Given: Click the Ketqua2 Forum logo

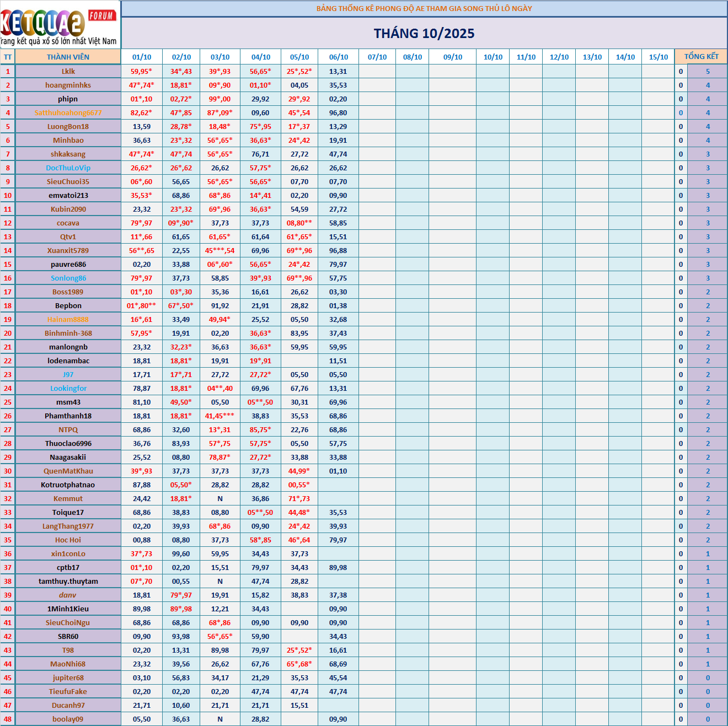Looking at the screenshot, I should pyautogui.click(x=60, y=24).
